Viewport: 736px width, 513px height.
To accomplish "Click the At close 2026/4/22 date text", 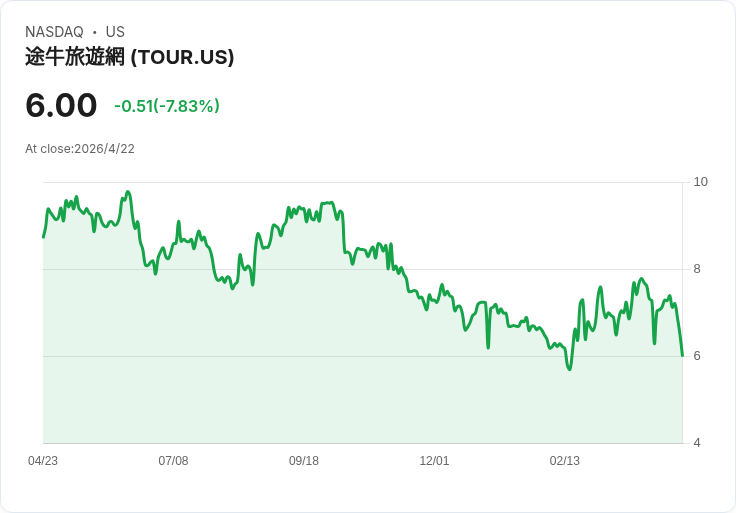I will 80,149.
